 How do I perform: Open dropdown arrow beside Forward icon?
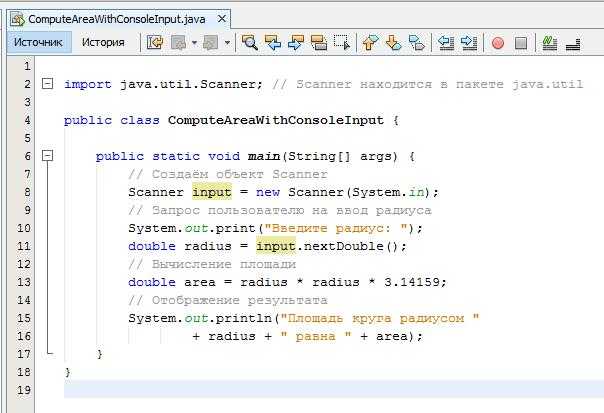[227, 42]
